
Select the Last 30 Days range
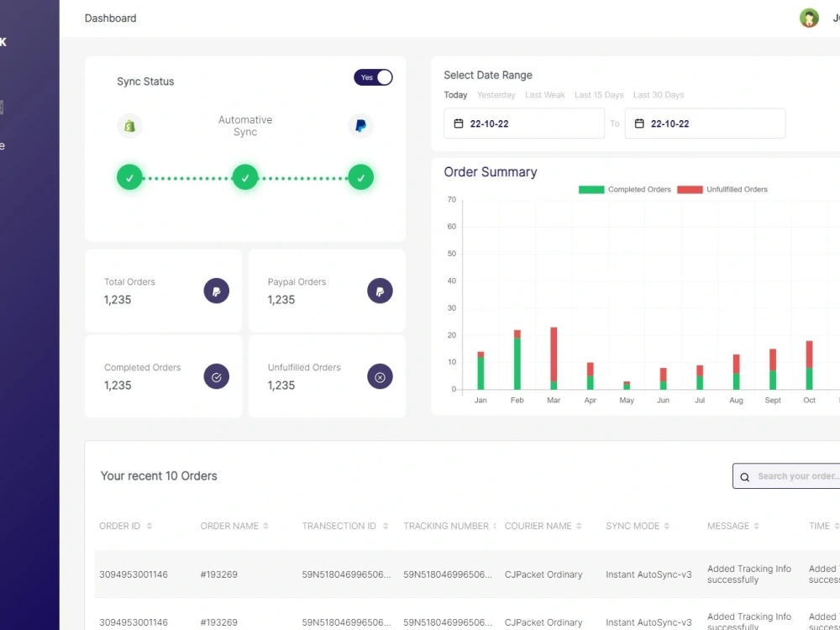pyautogui.click(x=659, y=95)
